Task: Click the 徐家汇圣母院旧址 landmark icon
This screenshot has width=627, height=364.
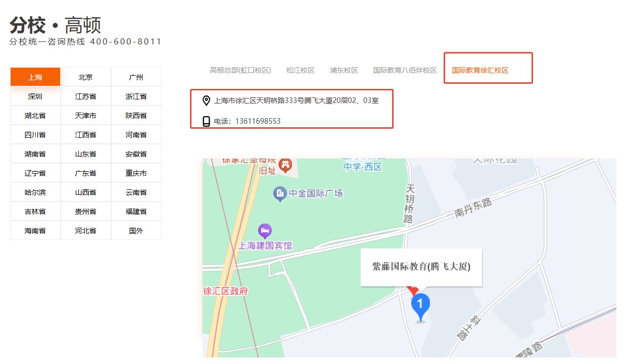Action: (285, 165)
